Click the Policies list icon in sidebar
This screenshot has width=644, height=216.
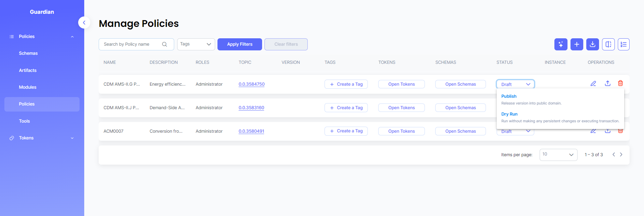[12, 37]
